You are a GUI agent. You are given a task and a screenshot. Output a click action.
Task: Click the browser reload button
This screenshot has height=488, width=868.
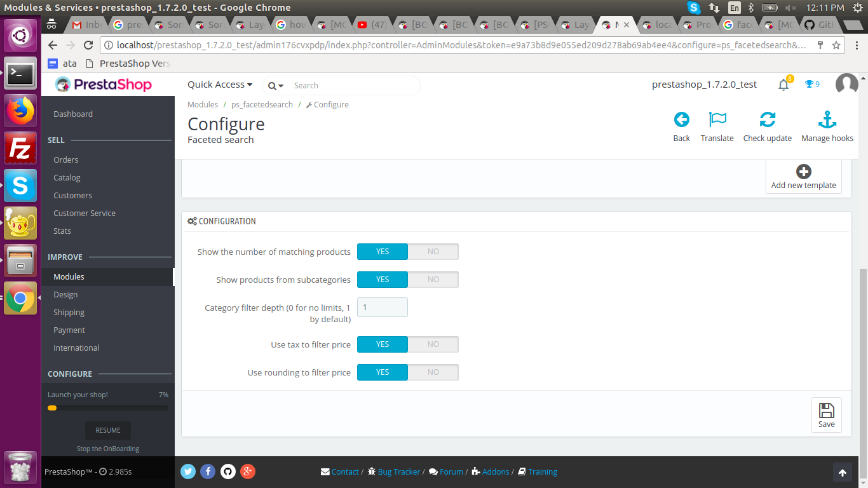[88, 45]
